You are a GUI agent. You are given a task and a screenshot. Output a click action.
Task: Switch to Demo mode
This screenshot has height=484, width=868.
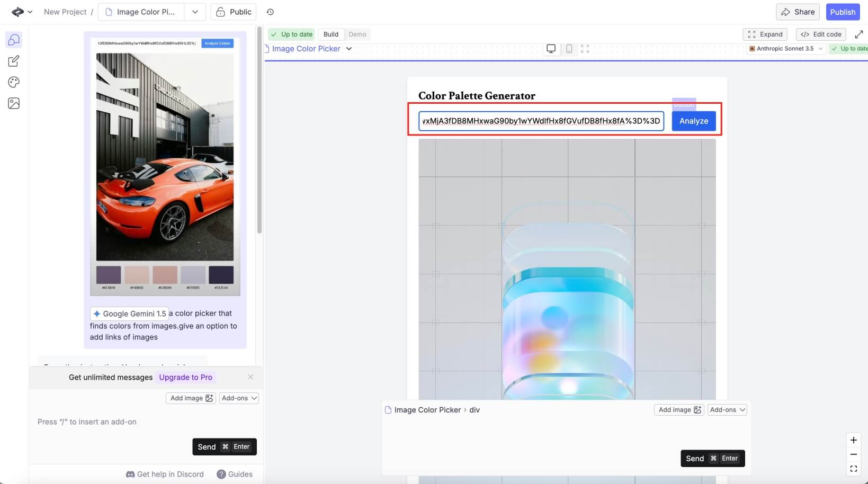(x=357, y=34)
